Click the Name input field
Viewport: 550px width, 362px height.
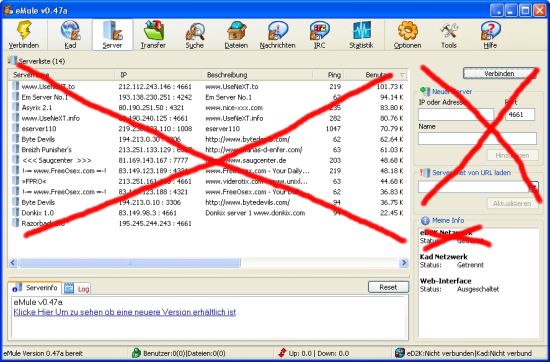tap(477, 138)
